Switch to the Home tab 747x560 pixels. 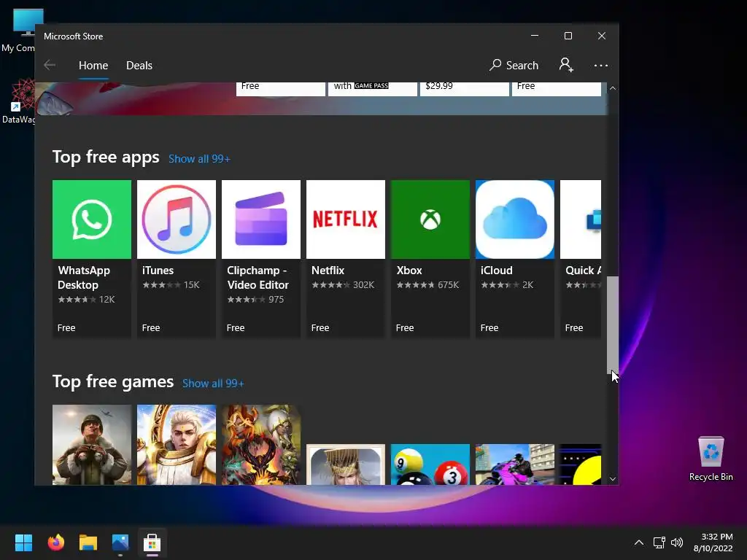pos(93,66)
